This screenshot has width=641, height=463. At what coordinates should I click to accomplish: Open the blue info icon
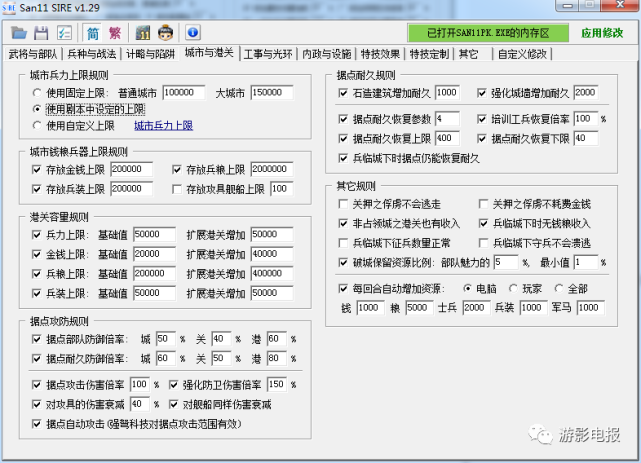[193, 32]
